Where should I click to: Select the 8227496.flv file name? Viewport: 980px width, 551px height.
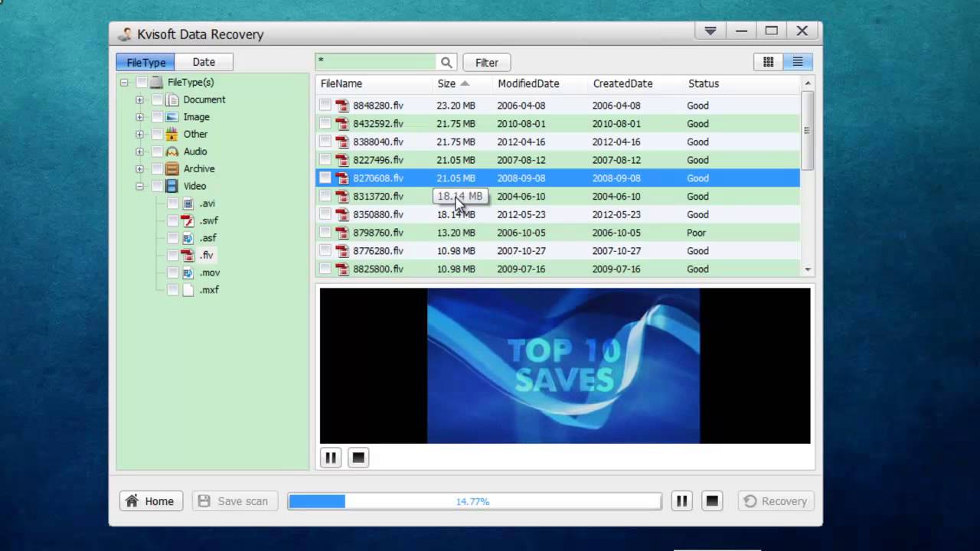point(378,160)
